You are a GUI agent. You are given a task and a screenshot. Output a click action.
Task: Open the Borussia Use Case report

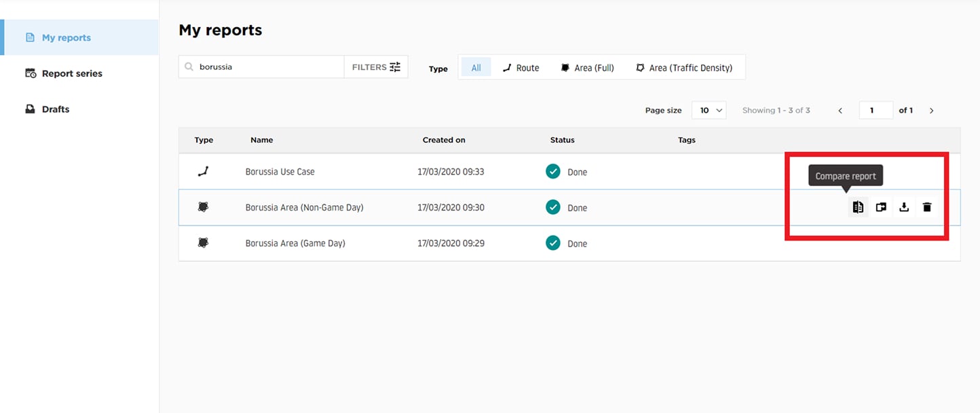(x=280, y=172)
